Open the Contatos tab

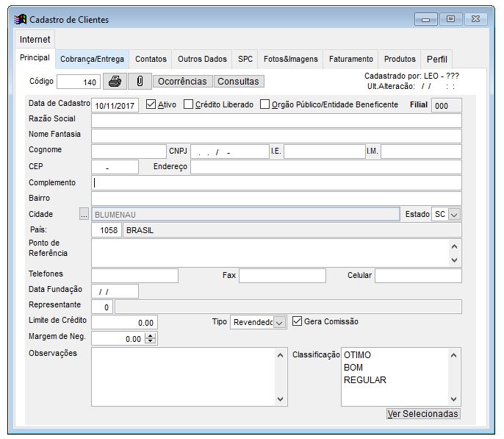151,59
